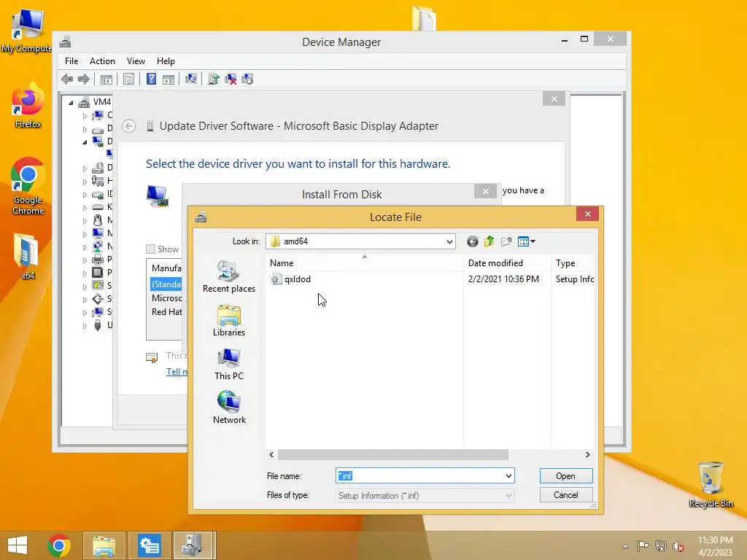Click the muted volume icon in system tray

pyautogui.click(x=678, y=546)
